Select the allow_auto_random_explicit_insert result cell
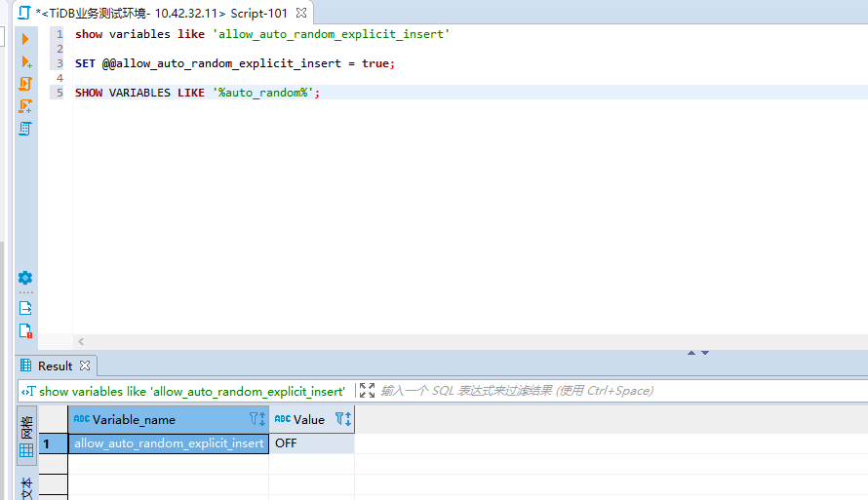Viewport: 868px width, 500px height. [169, 443]
